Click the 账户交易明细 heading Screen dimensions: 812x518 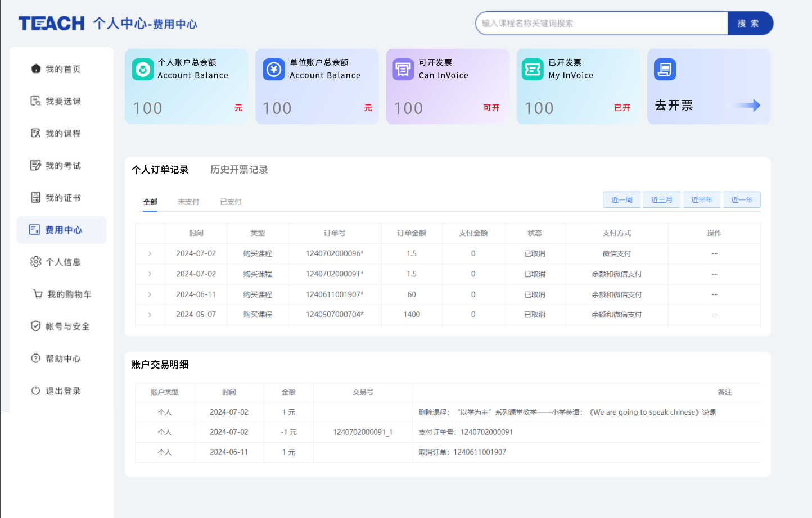160,365
